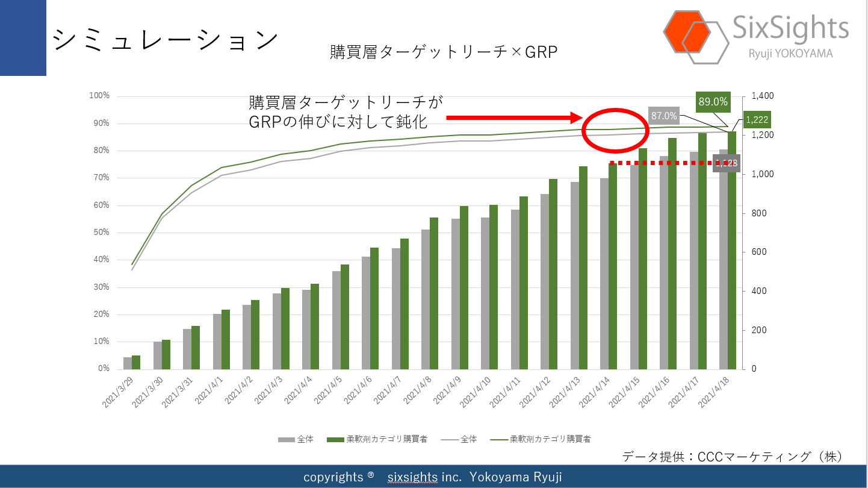This screenshot has height=488, width=868.
Task: Select the blue rectangle beside the slide title
Action: pos(23,37)
